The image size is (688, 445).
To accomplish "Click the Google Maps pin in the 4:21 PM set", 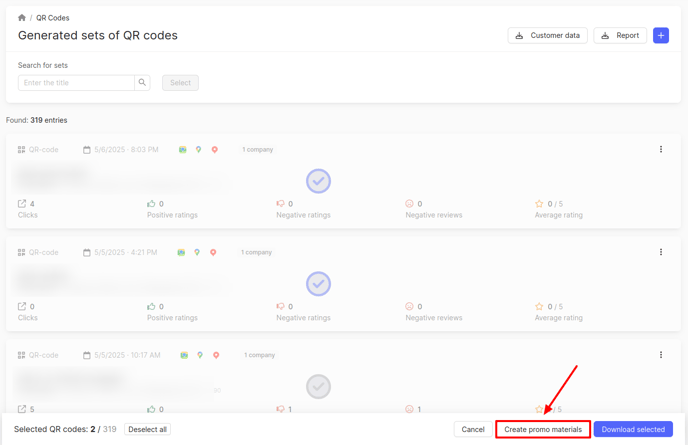I will coord(197,252).
